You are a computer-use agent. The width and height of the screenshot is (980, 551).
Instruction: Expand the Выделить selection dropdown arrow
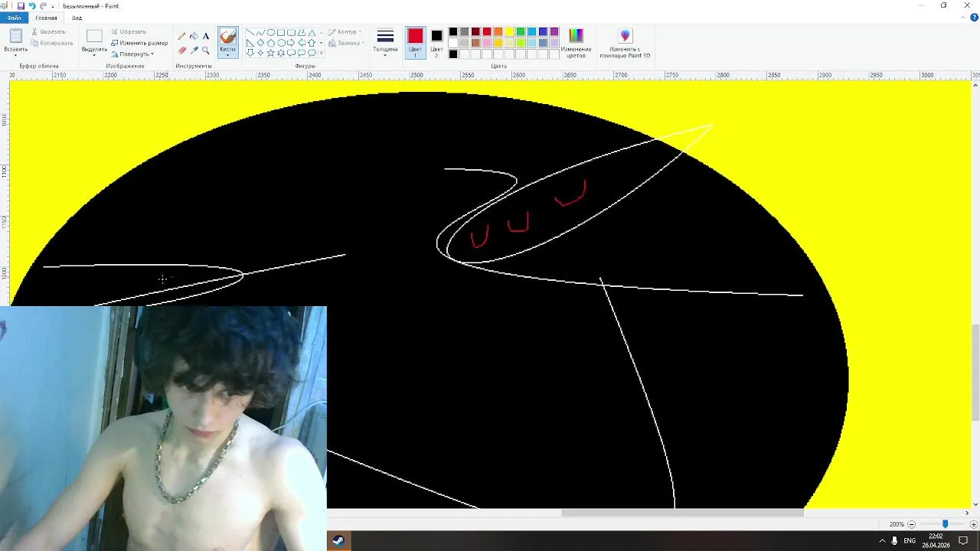tap(94, 55)
